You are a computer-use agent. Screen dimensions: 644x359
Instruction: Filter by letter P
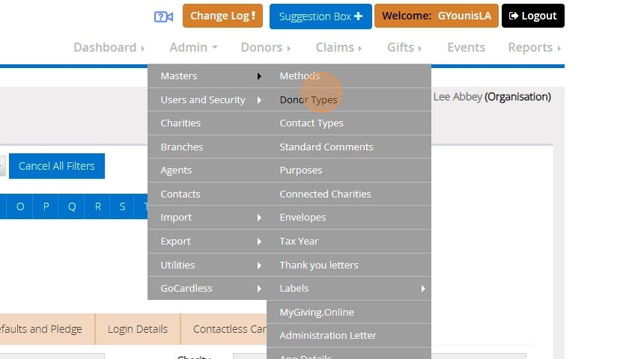point(46,206)
